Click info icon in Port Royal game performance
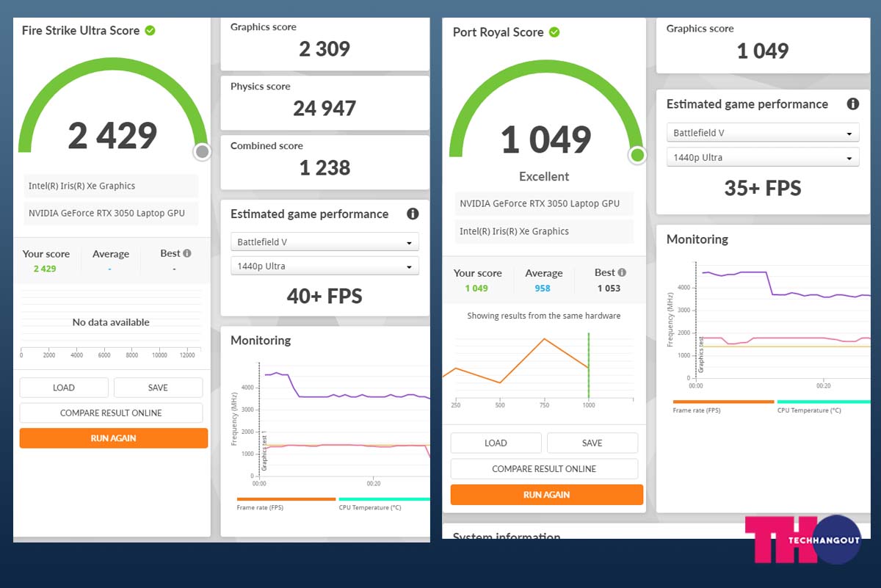 point(852,104)
